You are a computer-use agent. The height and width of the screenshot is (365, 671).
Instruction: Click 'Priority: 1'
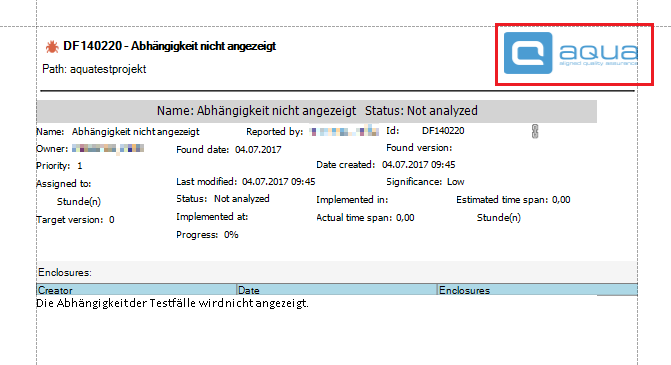click(59, 166)
